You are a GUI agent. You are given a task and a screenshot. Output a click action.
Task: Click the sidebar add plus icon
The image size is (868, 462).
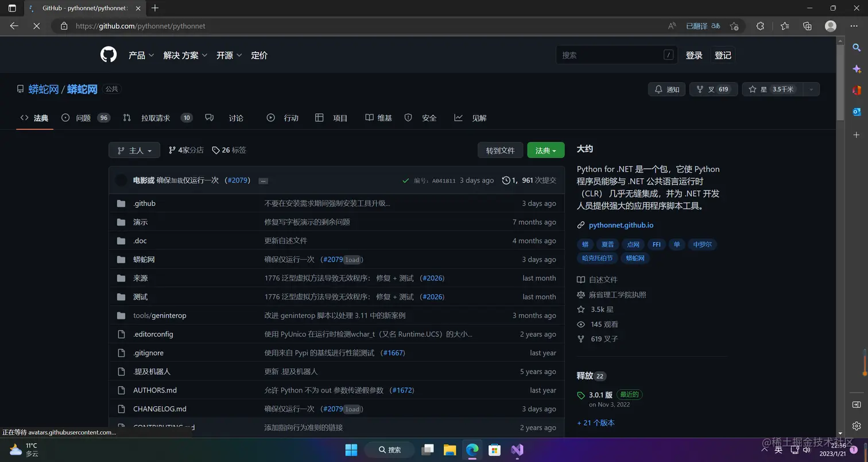[857, 134]
